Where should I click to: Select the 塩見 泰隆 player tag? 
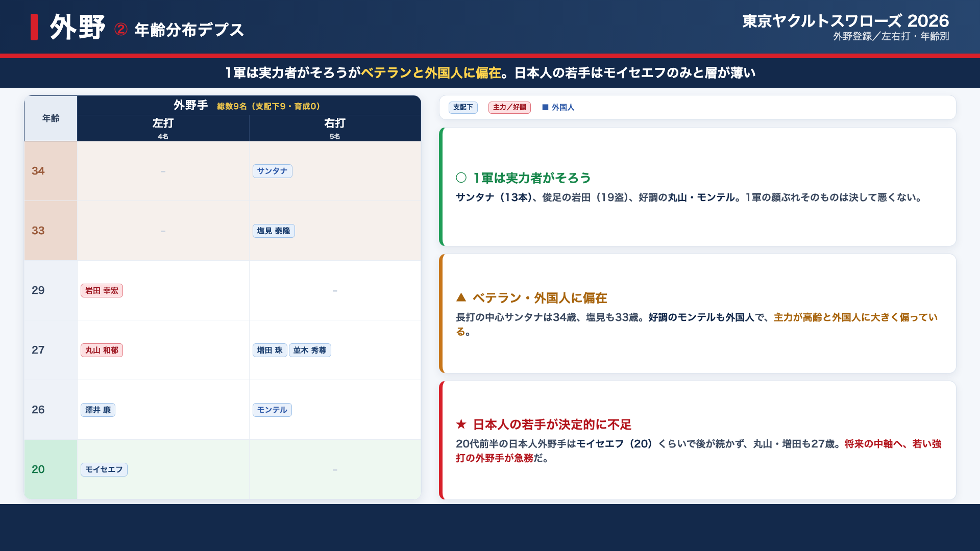(x=274, y=231)
